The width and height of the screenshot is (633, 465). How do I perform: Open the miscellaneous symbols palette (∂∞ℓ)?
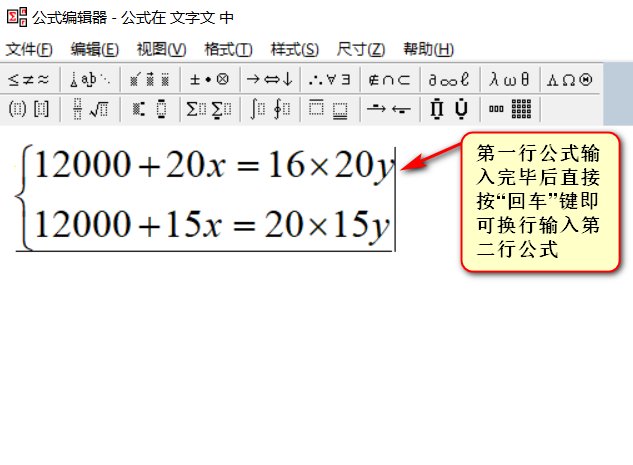[449, 80]
